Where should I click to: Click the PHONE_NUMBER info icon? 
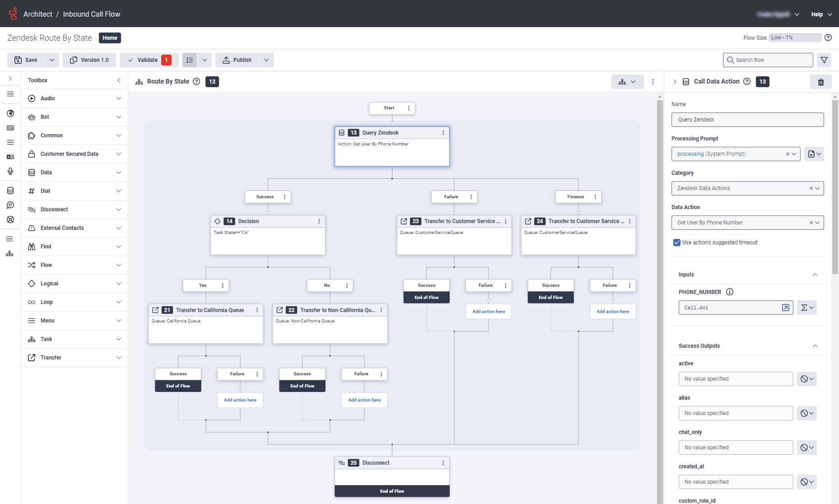(730, 292)
